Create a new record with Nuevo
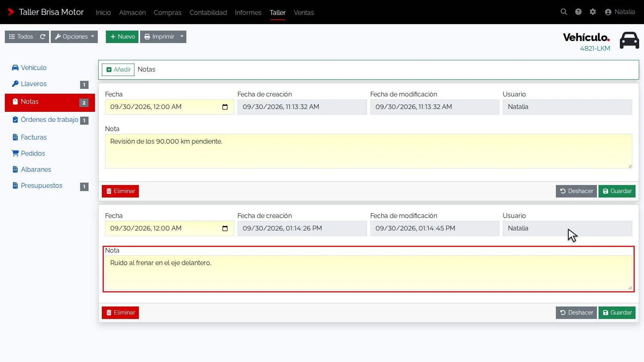The height and width of the screenshot is (362, 644). [x=122, y=37]
